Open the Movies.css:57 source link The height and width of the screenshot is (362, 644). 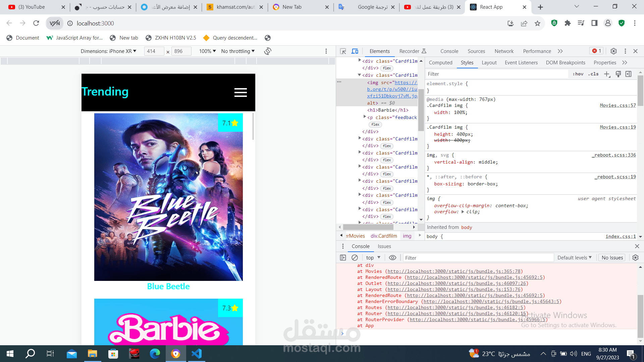tap(618, 106)
